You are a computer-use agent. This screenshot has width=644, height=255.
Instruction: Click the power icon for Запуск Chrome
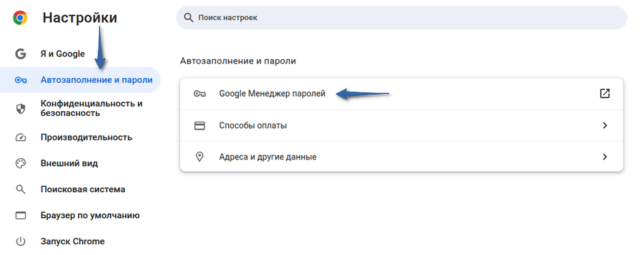point(20,241)
